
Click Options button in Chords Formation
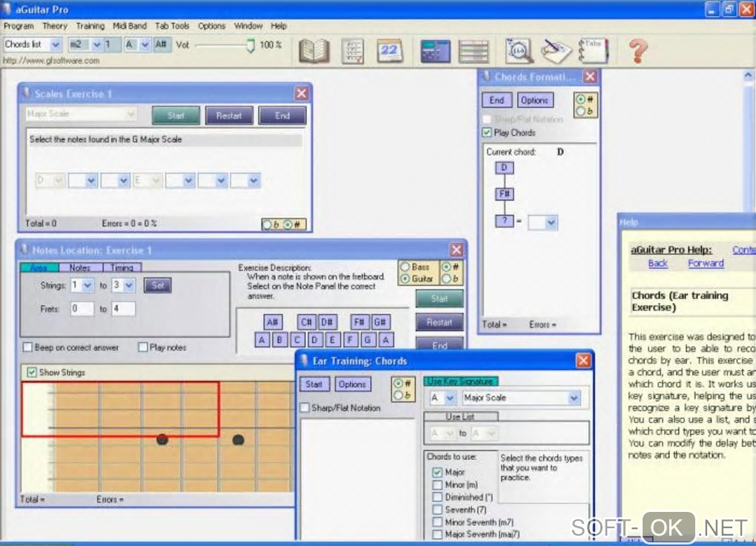click(534, 100)
